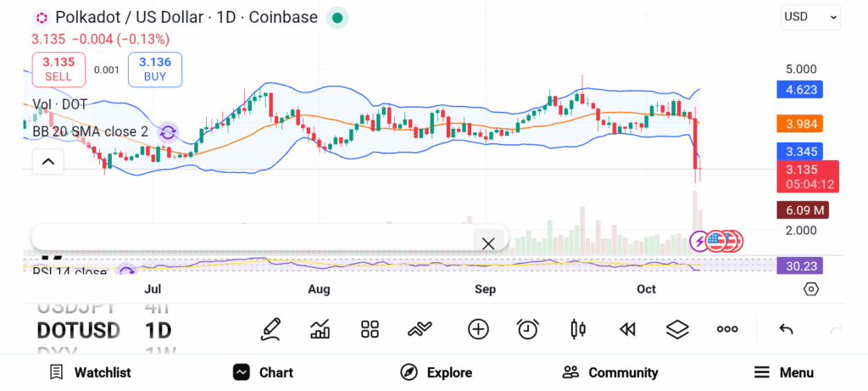
Task: Click the purple refresh icon beside BB indicator
Action: coord(168,131)
